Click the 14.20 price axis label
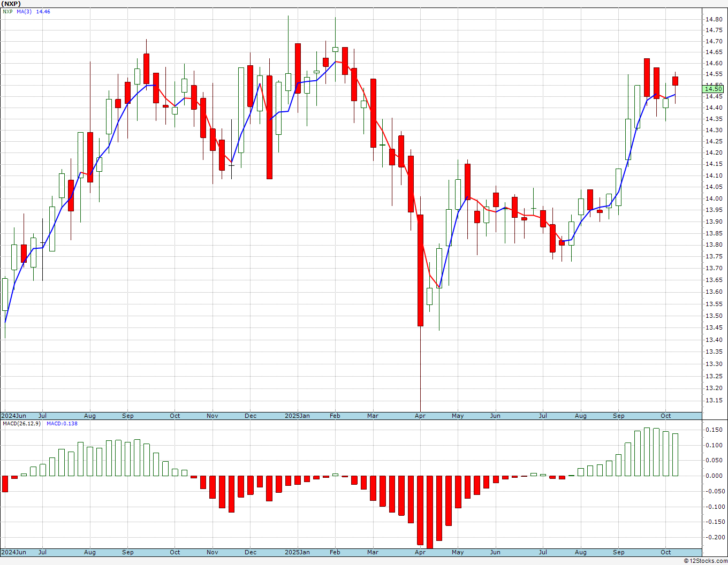The height and width of the screenshot is (565, 728). click(x=714, y=152)
